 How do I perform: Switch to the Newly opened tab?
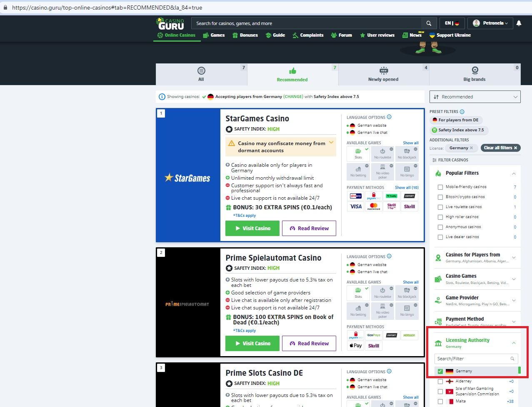point(383,75)
